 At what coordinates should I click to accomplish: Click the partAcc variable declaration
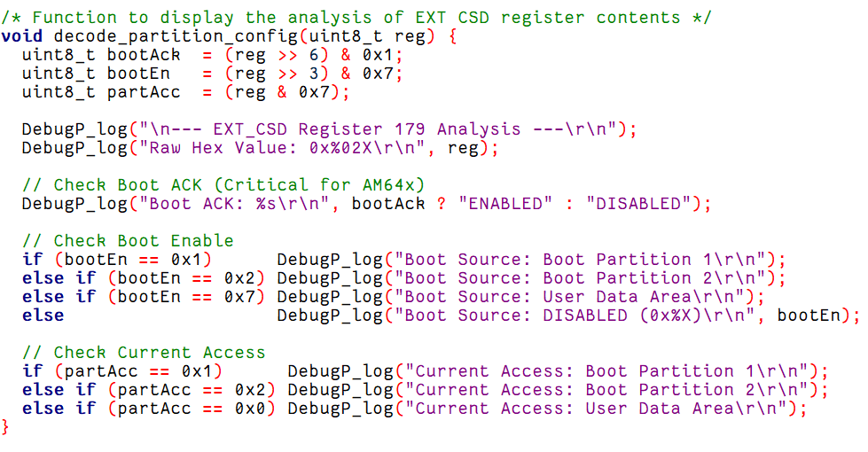pos(144,92)
